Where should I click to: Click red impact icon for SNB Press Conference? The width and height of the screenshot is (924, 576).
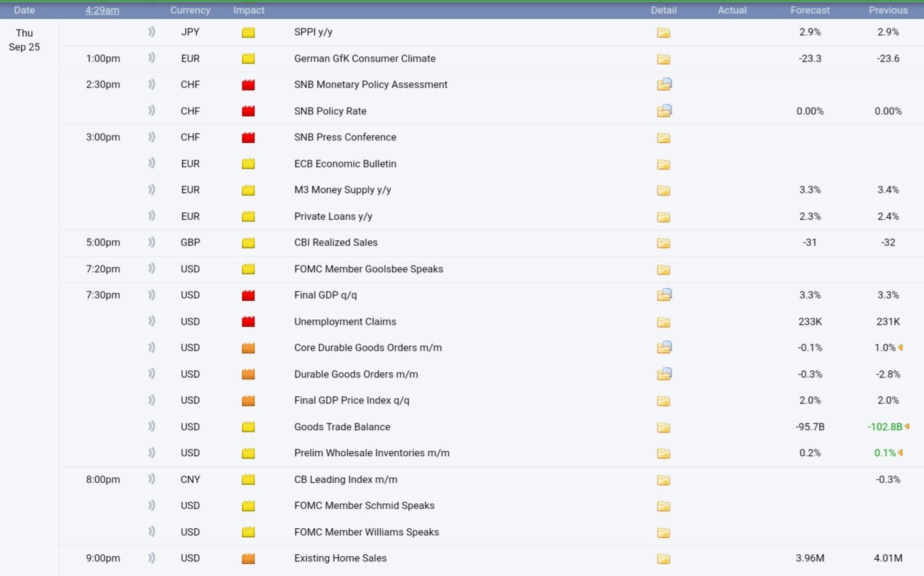tap(248, 137)
